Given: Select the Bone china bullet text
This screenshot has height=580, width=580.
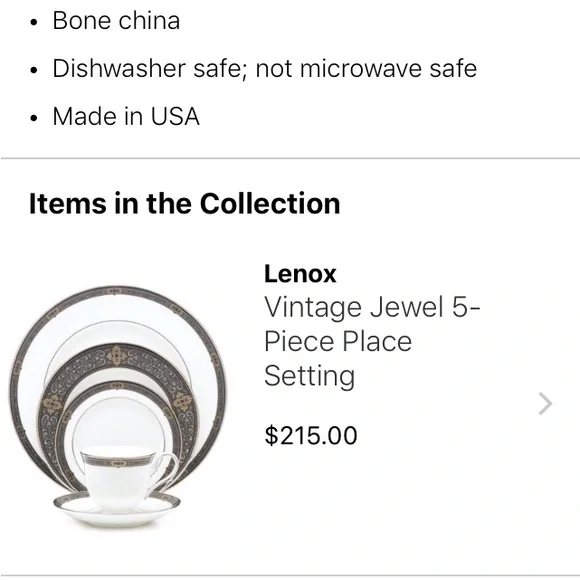Looking at the screenshot, I should [x=116, y=20].
